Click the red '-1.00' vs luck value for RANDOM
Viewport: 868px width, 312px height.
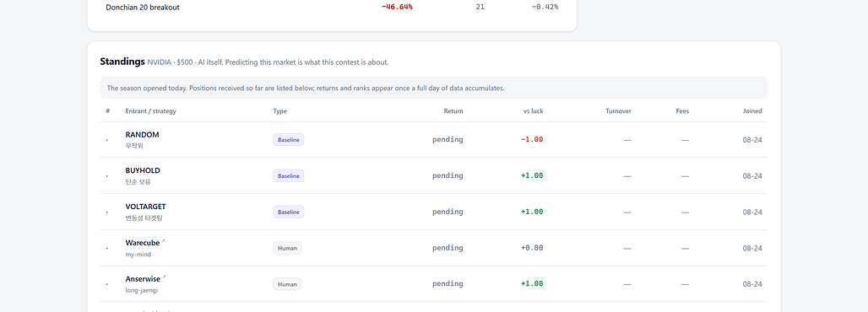[532, 139]
